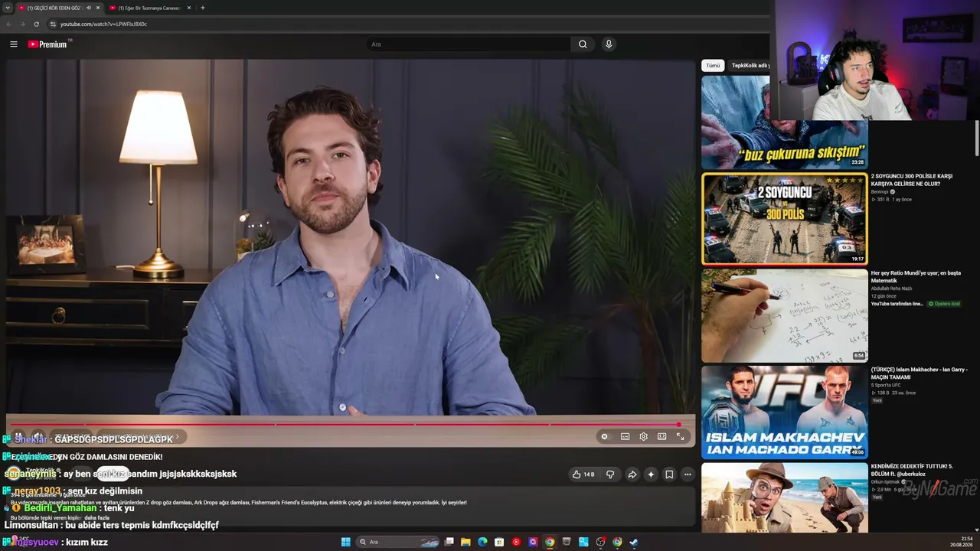This screenshot has height=551, width=980.
Task: Focus the YouTube 'Ara' search field
Action: click(x=469, y=44)
